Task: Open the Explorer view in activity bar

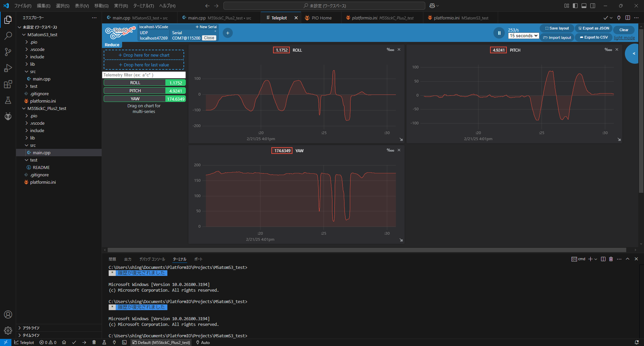Action: click(8, 20)
